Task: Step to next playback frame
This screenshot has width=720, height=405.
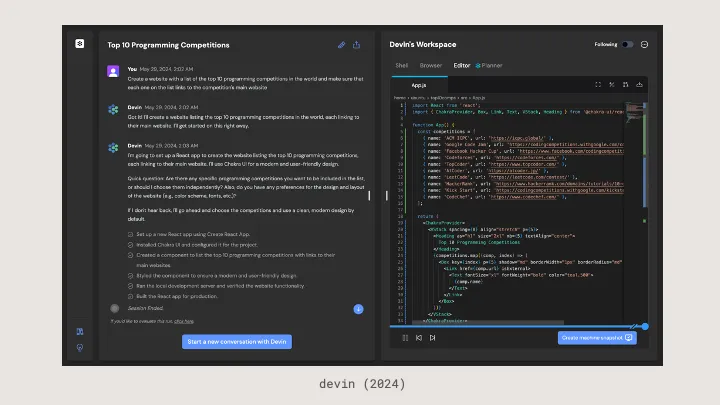Action: pos(433,338)
